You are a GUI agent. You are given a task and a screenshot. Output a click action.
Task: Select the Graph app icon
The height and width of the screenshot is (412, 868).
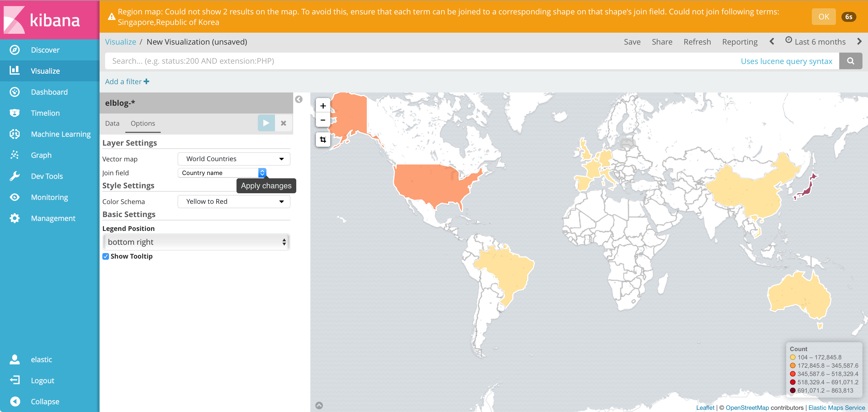[15, 155]
